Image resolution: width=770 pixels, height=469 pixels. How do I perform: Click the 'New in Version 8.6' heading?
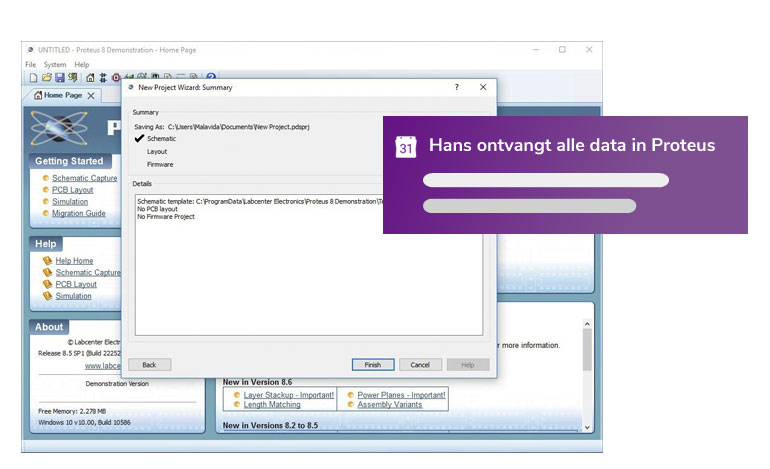click(257, 382)
